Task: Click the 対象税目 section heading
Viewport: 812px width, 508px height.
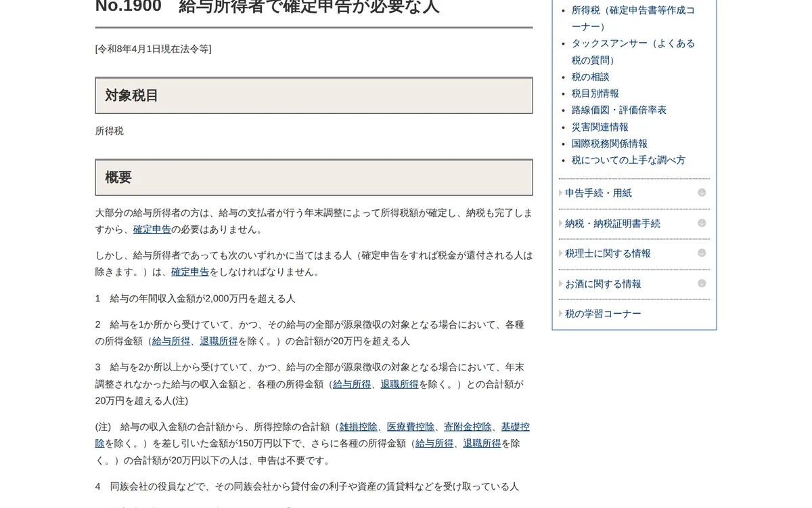Action: pyautogui.click(x=314, y=96)
